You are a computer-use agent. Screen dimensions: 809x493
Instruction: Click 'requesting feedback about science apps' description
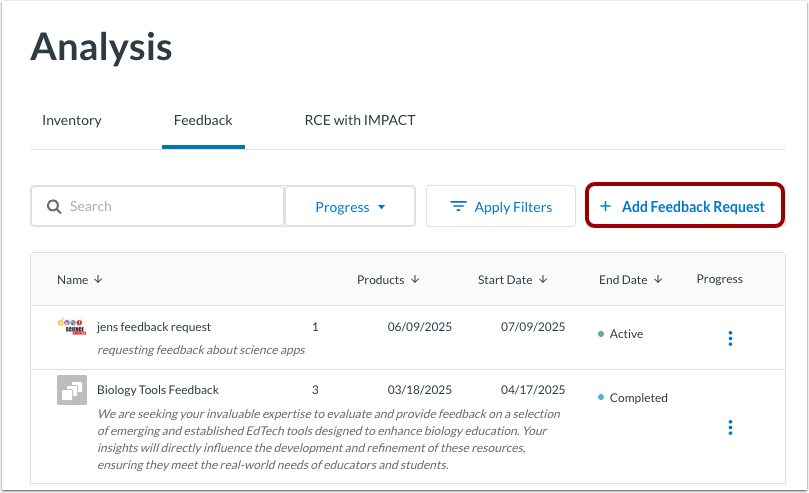(201, 350)
